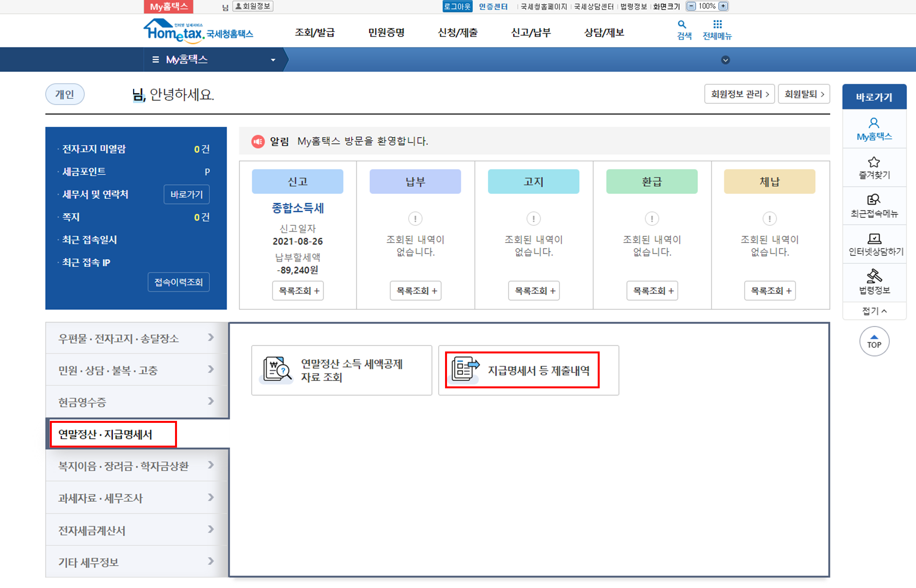
Task: Click the My홈택스 person shortcut icon
Action: 874,124
